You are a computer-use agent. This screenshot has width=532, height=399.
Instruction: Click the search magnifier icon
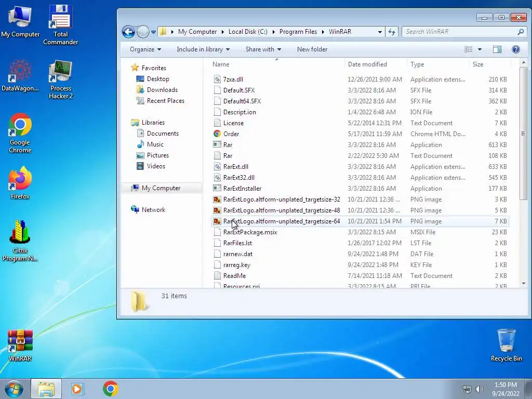click(521, 32)
